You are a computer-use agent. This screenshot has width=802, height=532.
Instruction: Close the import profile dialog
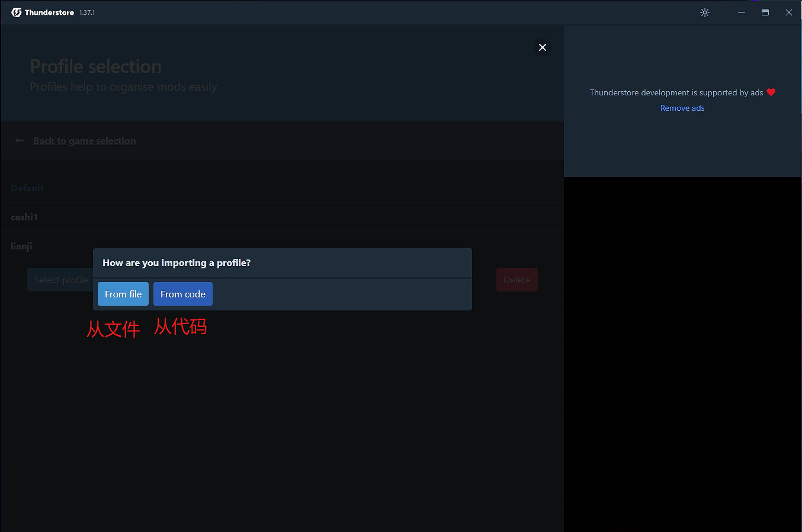[x=543, y=47]
